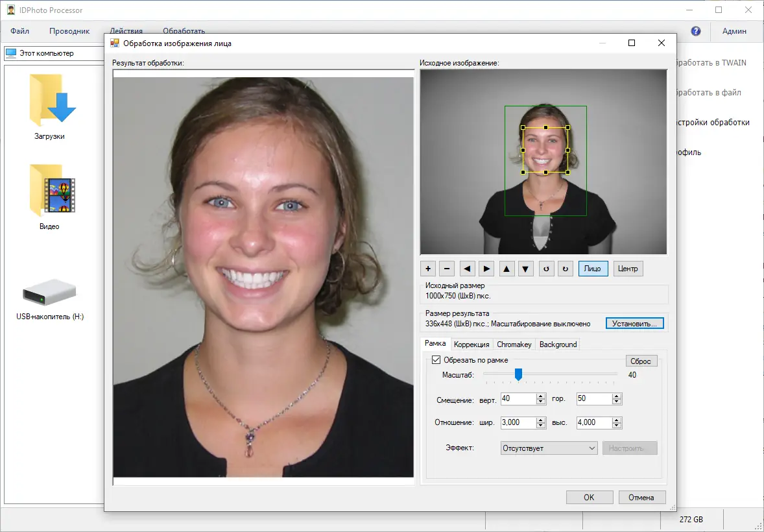Confirm with the OK button

pyautogui.click(x=589, y=498)
